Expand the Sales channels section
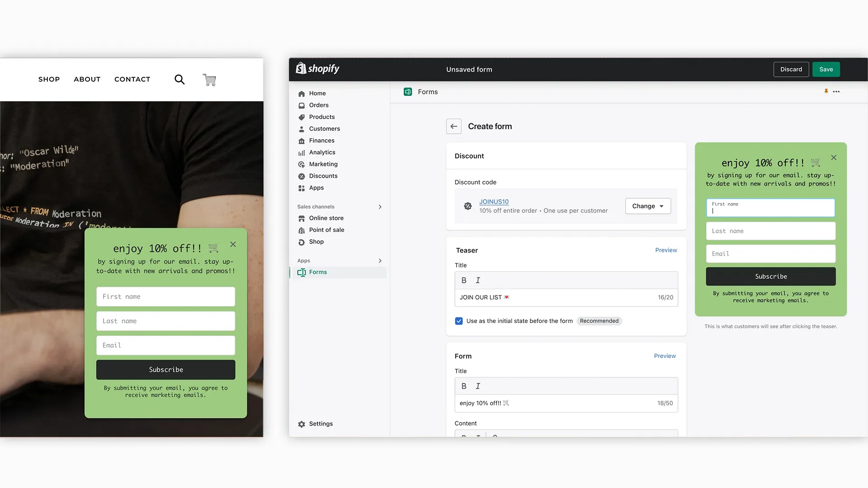868x488 pixels. pos(380,206)
